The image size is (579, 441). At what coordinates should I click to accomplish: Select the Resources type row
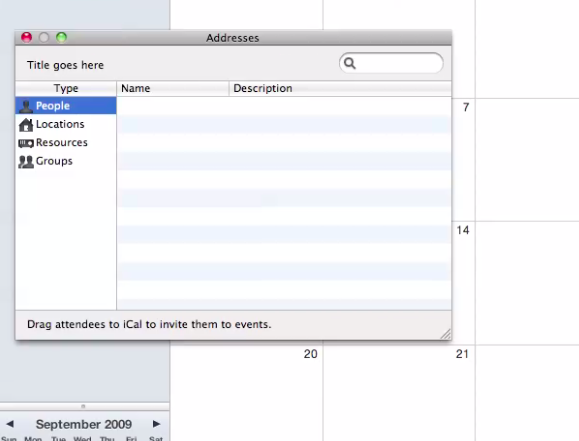pos(66,143)
